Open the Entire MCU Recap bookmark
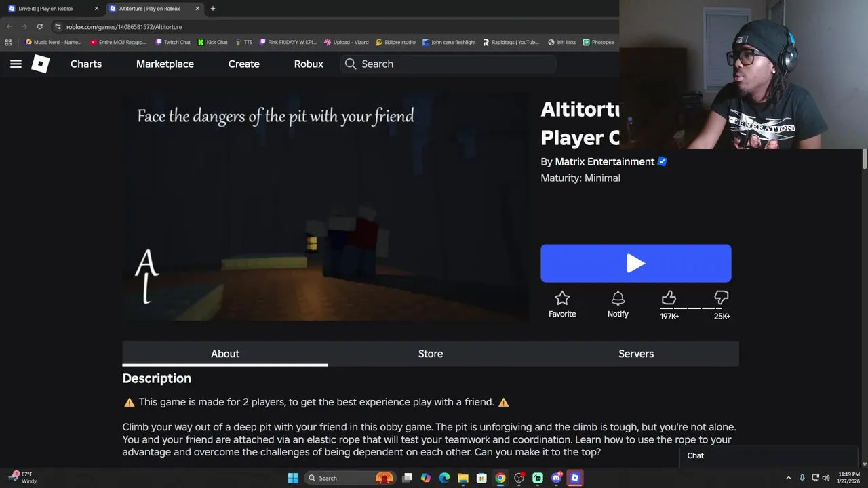Screen dimensions: 868x488 point(117,42)
